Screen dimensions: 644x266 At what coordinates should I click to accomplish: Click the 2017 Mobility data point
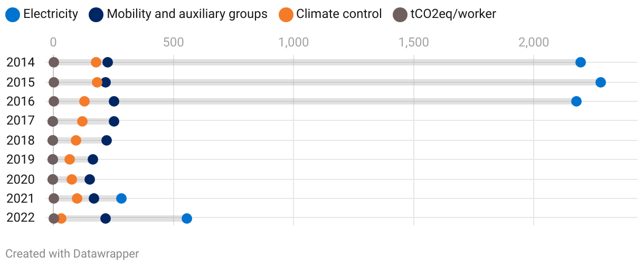[114, 121]
